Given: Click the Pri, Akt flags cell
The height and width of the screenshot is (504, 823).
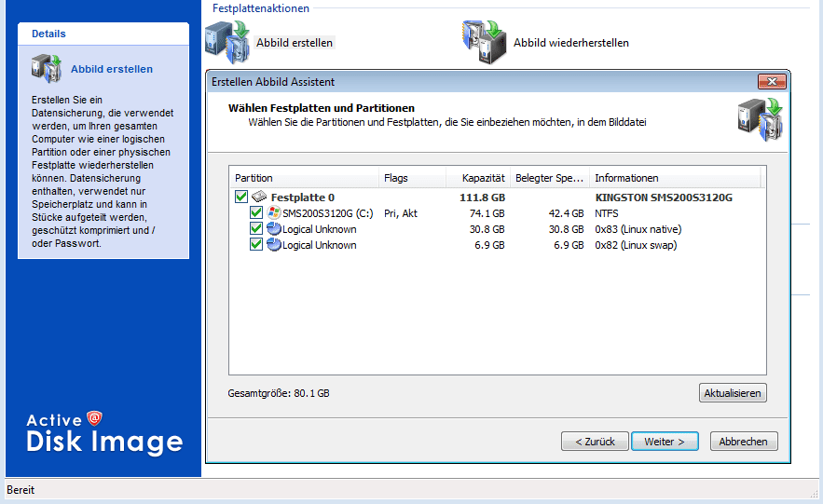Looking at the screenshot, I should tap(401, 213).
